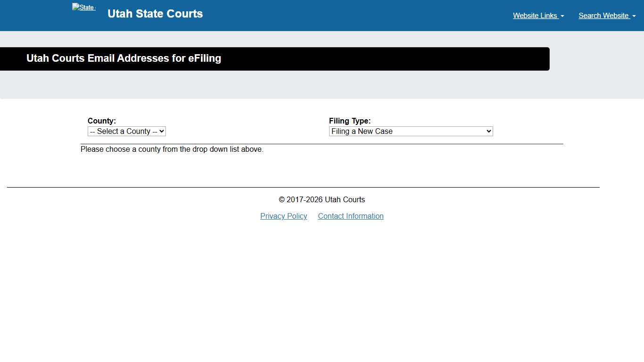Open the Search Website menu
This screenshot has width=644, height=362.
click(x=603, y=16)
